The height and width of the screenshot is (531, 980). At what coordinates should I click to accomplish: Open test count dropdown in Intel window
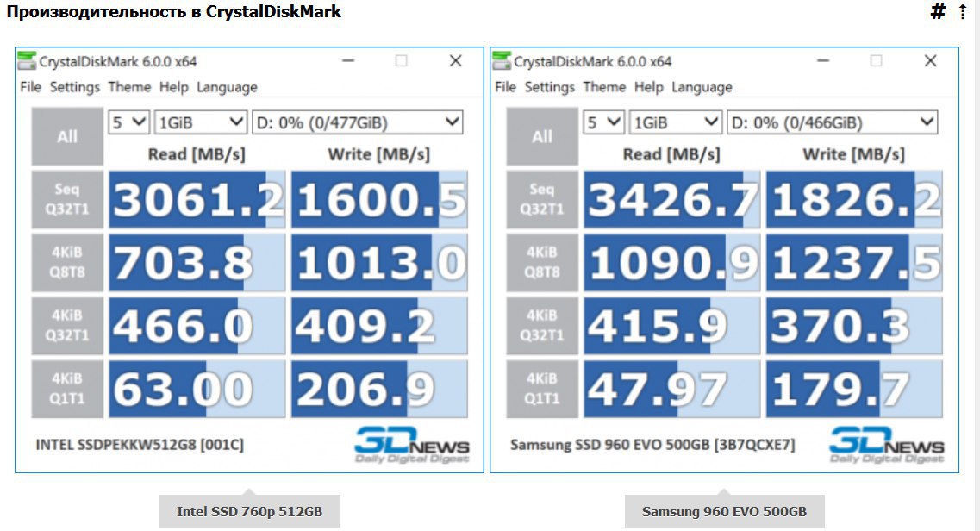click(x=129, y=122)
